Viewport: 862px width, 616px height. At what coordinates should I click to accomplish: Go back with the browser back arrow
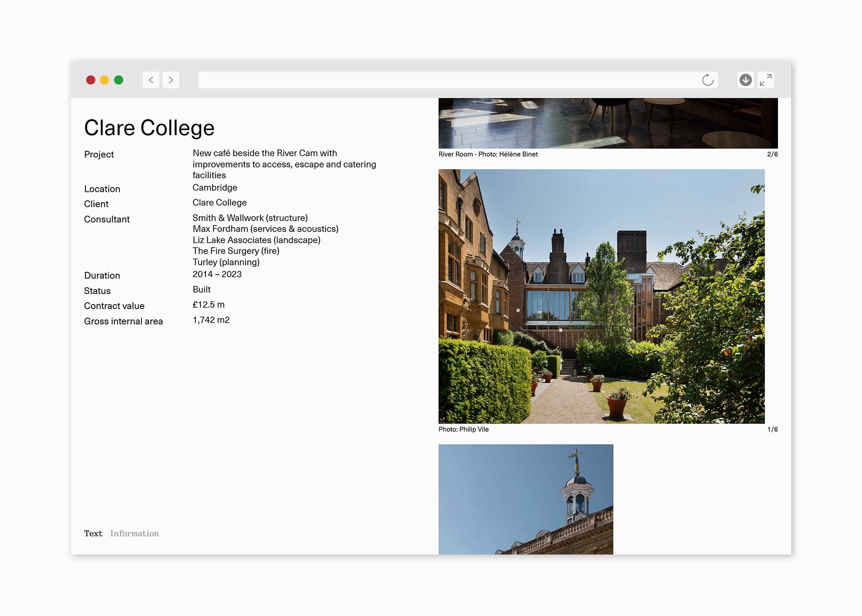click(x=151, y=80)
